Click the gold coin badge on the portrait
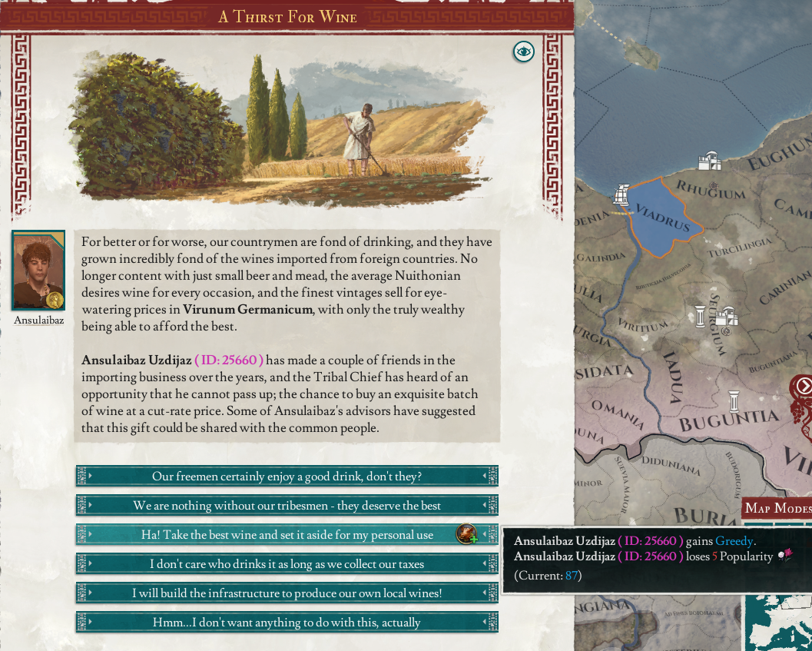The image size is (812, 651). pos(54,300)
